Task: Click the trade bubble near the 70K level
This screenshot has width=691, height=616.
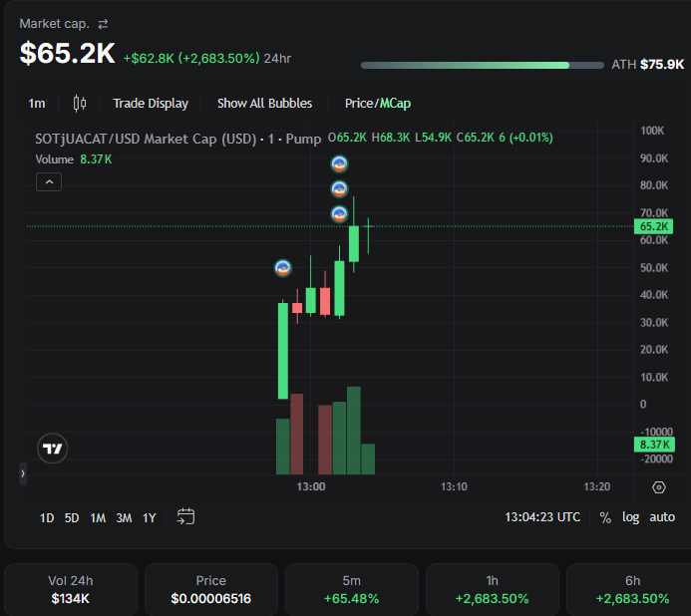Action: tap(339, 214)
